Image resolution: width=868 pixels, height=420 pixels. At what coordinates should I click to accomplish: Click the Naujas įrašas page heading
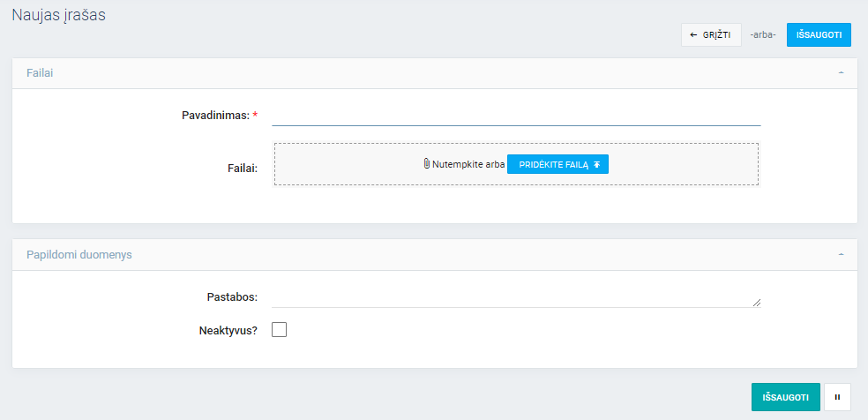(59, 15)
